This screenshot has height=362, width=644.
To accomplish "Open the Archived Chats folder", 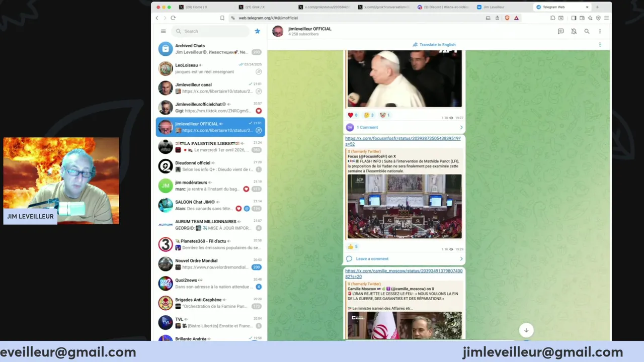I will (210, 49).
